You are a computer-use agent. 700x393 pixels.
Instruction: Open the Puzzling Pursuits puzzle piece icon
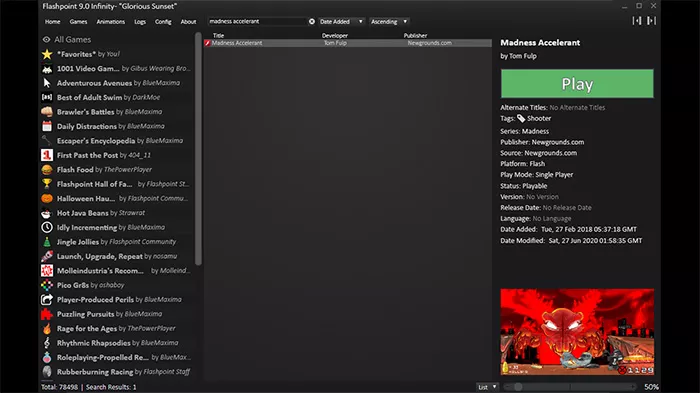47,314
